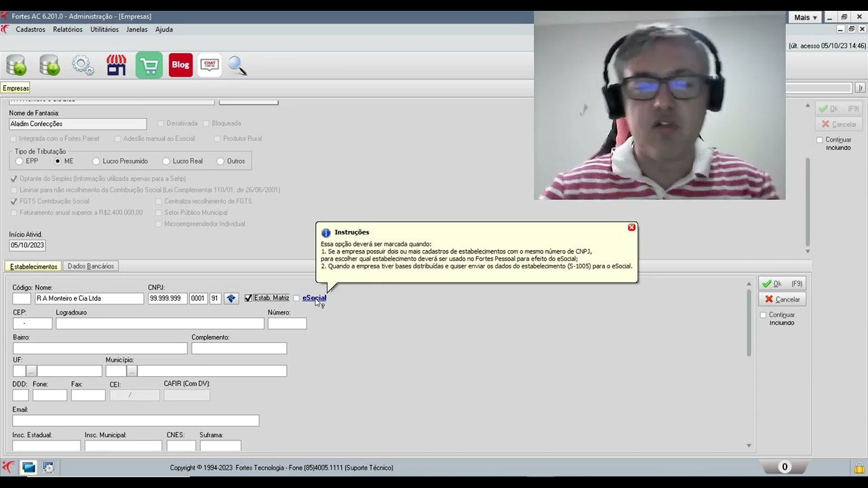This screenshot has height=488, width=868.
Task: Open the UF lookup ellipsis button
Action: point(31,371)
